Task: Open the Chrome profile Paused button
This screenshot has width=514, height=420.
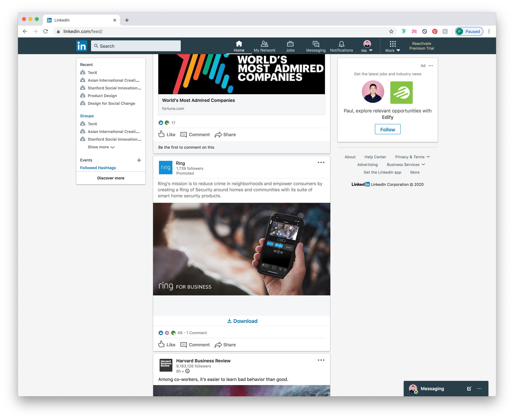Action: pos(469,31)
